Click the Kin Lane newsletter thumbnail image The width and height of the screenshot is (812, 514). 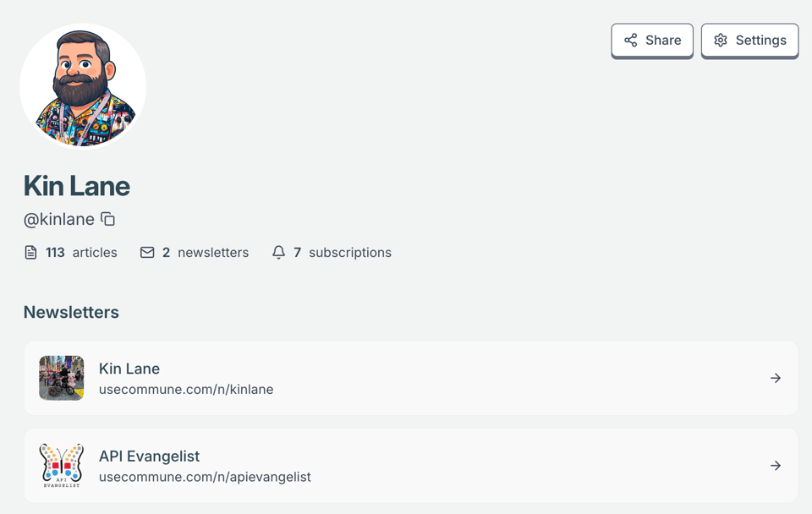point(62,378)
